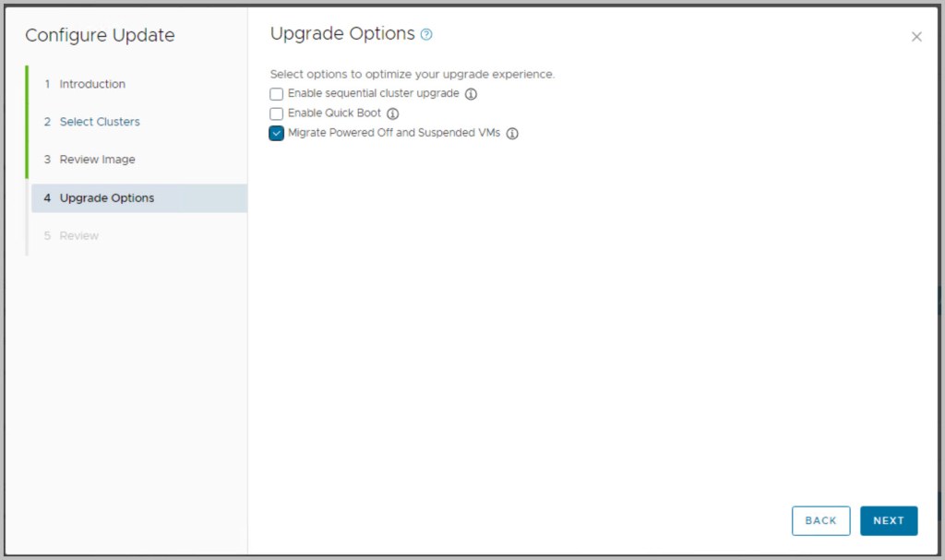Show info tooltip for Quick Boot
Screen dimensions: 945x560
coord(392,113)
